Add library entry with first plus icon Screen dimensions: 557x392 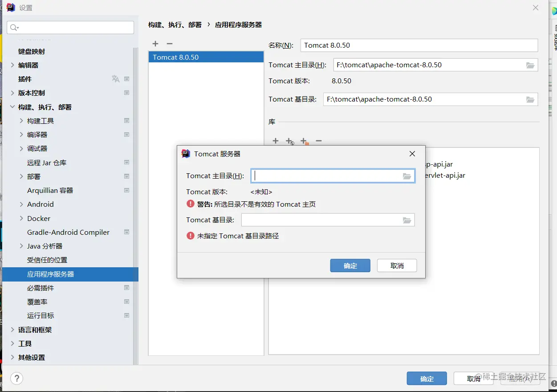tap(276, 141)
